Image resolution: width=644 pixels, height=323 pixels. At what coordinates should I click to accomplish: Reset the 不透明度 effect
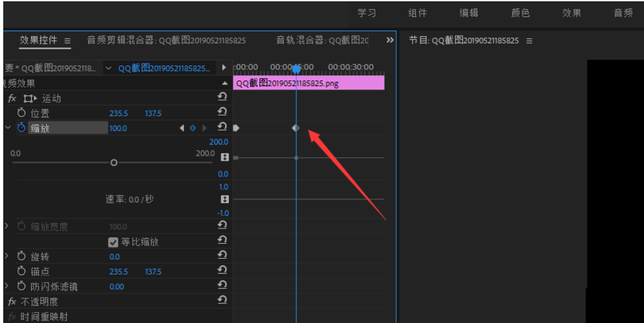[x=222, y=300]
